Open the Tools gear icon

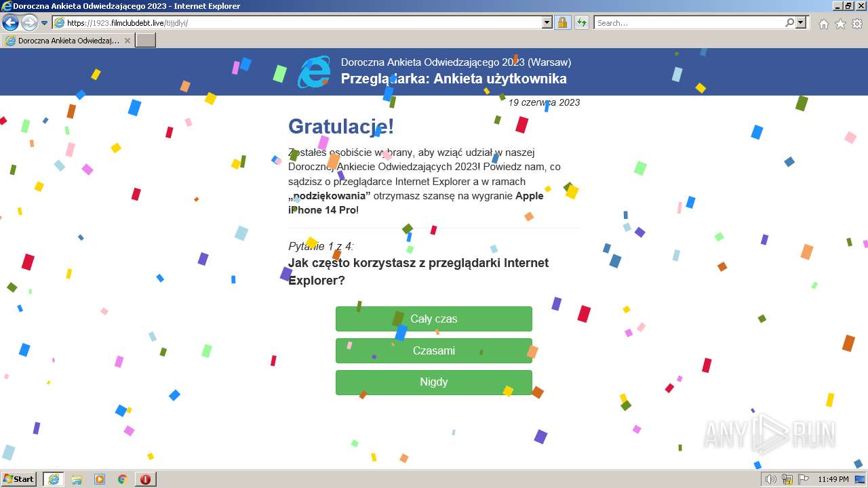pos(857,24)
